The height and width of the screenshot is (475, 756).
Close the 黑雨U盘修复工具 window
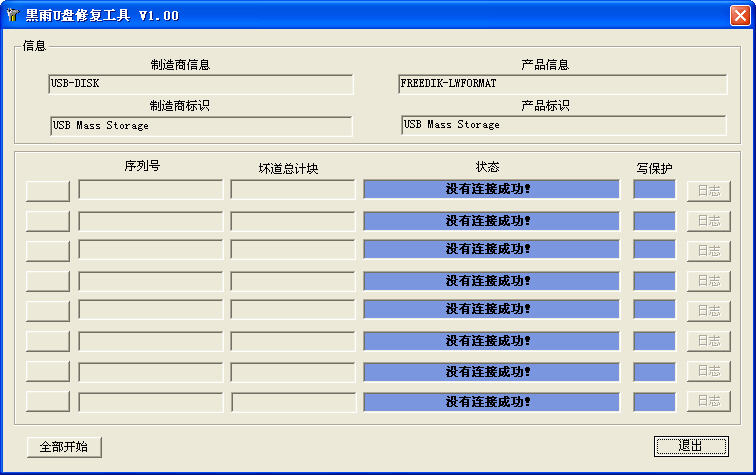(739, 15)
